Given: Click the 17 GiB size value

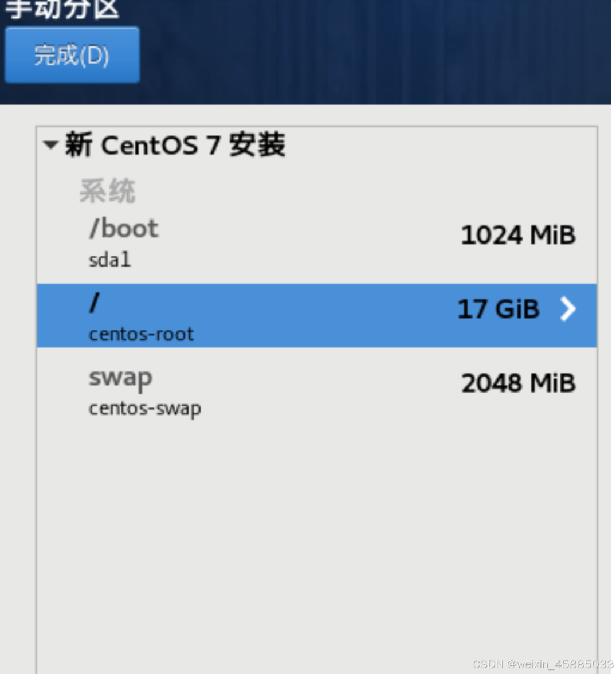Looking at the screenshot, I should pos(498,309).
